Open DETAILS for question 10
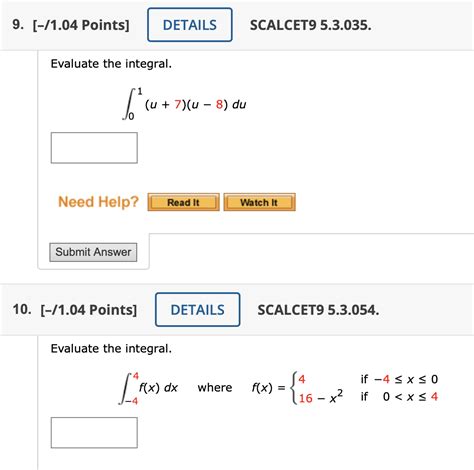Image resolution: width=474 pixels, height=470 pixels. (x=197, y=310)
